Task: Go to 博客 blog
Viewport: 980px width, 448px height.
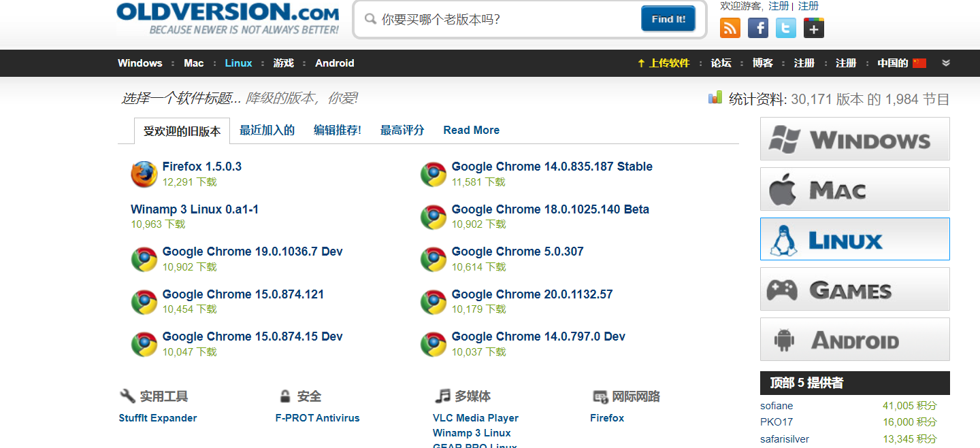Action: 763,63
